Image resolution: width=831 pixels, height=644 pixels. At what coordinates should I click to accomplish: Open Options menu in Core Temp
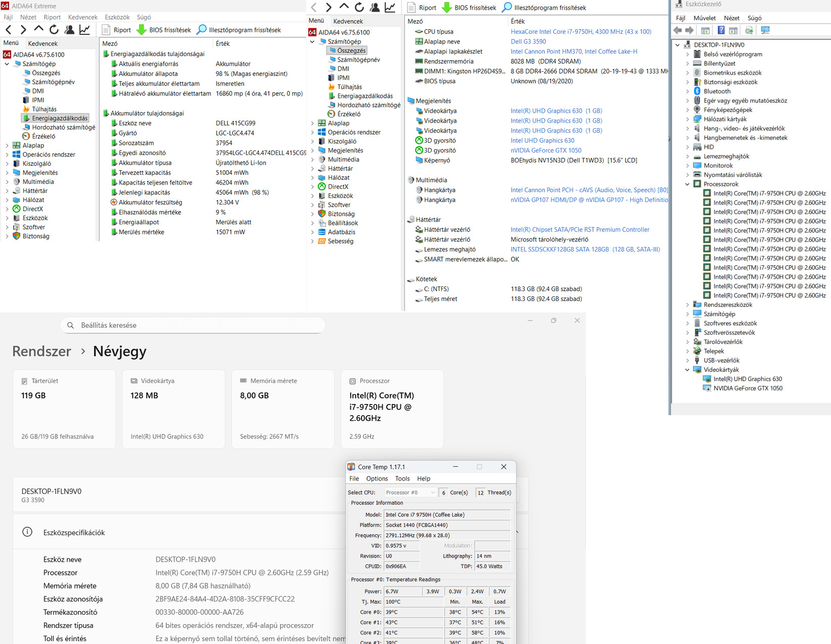(x=377, y=479)
